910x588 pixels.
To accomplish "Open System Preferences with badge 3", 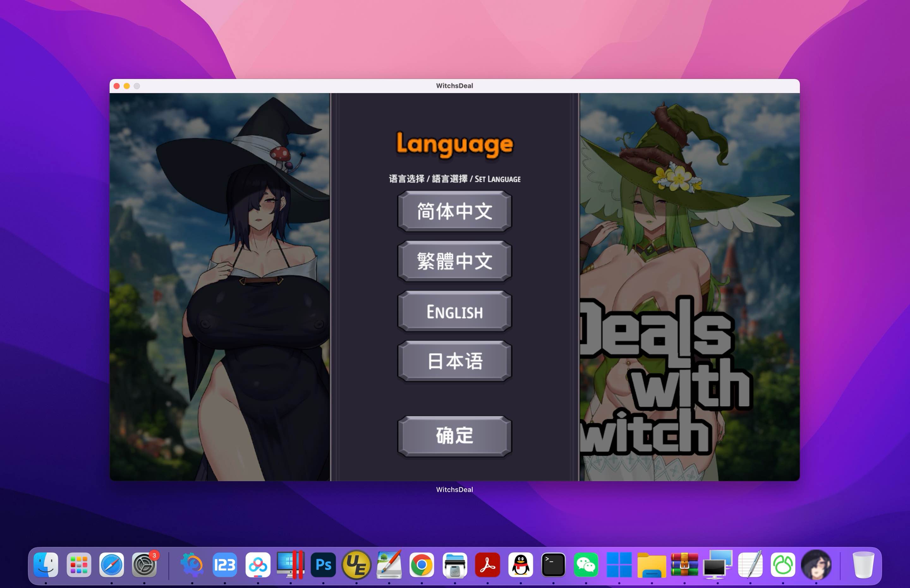I will point(144,565).
